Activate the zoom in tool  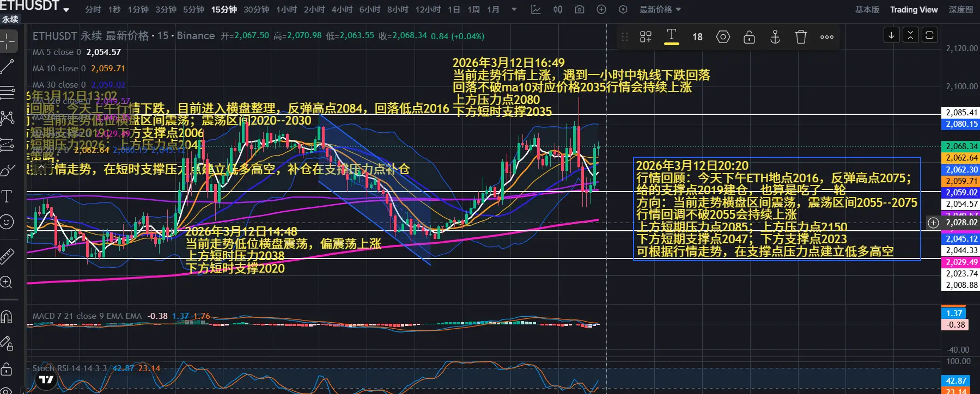(x=7, y=282)
